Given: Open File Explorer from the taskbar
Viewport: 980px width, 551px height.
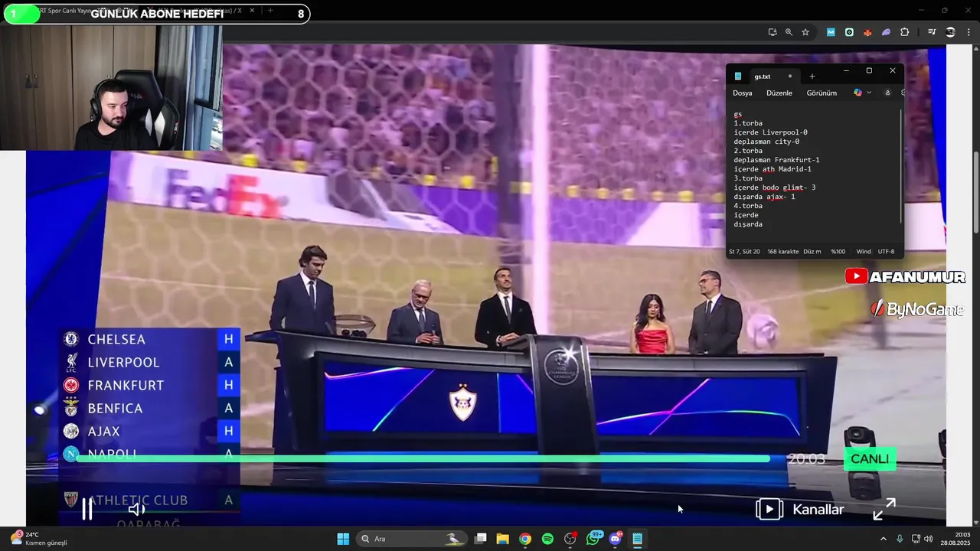Looking at the screenshot, I should (503, 539).
